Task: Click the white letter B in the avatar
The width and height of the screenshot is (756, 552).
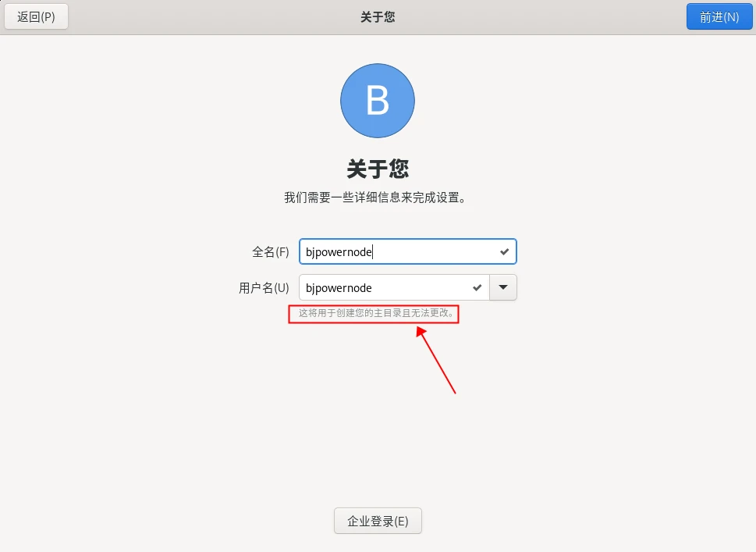Action: (x=378, y=101)
